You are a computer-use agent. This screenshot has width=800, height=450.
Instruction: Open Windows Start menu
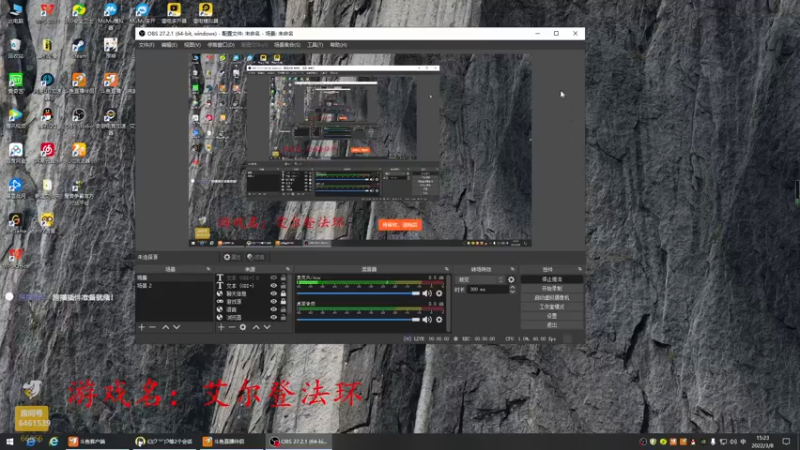click(9, 441)
